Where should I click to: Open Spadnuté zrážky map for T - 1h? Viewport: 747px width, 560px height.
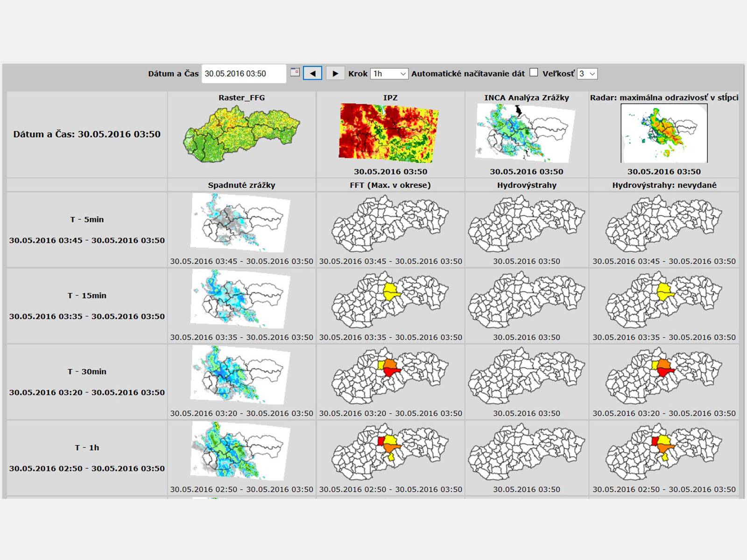tap(240, 452)
